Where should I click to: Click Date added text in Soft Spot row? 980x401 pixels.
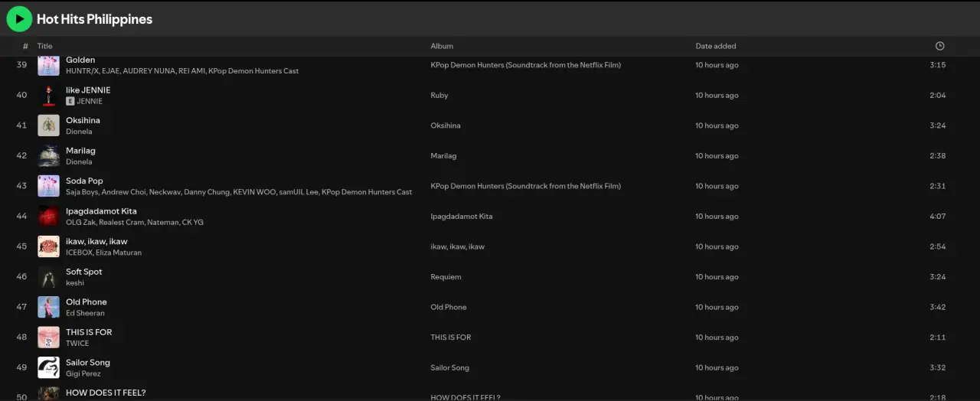click(x=717, y=276)
